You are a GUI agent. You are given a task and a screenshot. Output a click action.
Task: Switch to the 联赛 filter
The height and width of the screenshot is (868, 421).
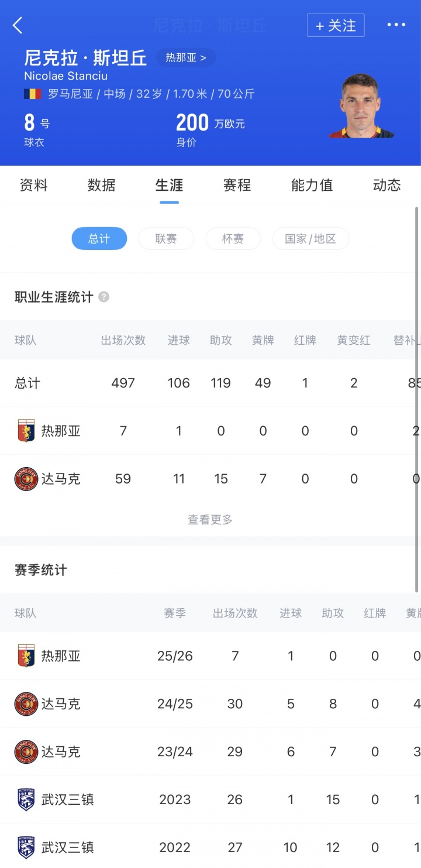click(x=166, y=239)
